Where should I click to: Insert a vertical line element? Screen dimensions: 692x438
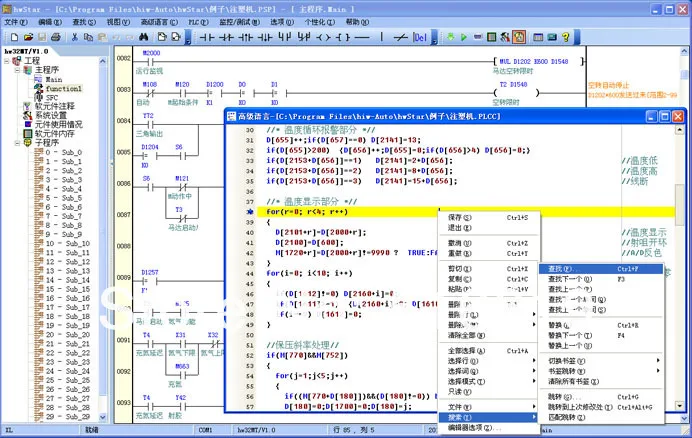(x=381, y=38)
